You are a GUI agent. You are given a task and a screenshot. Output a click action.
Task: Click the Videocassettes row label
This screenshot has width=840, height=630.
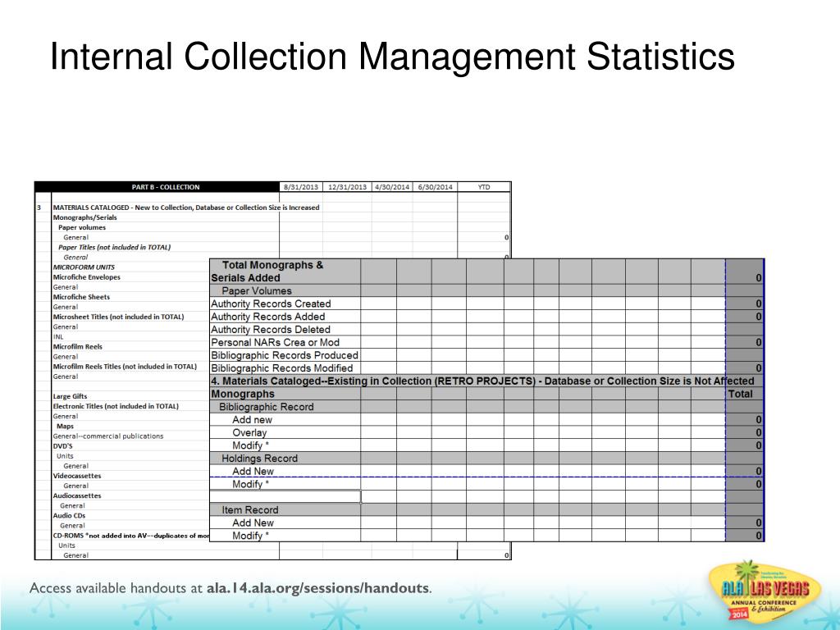(76, 476)
